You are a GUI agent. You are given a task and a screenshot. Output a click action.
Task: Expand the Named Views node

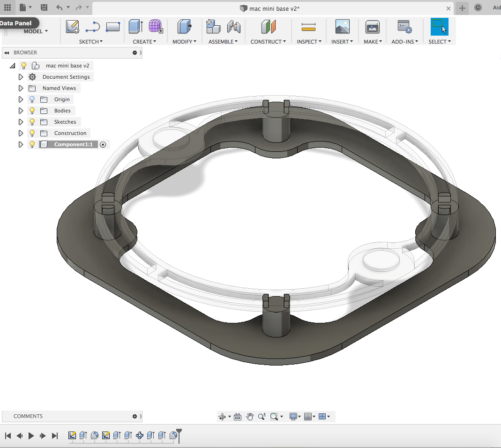point(21,88)
